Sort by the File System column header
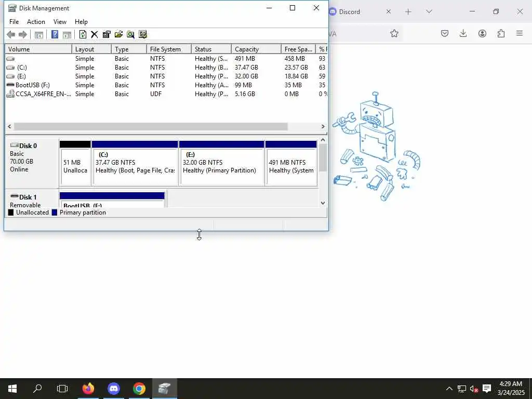 click(169, 49)
